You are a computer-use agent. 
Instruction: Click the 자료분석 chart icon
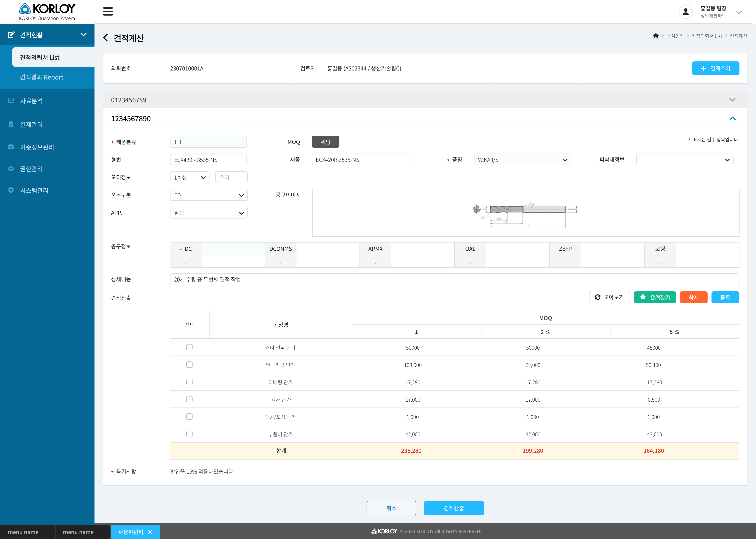click(11, 100)
